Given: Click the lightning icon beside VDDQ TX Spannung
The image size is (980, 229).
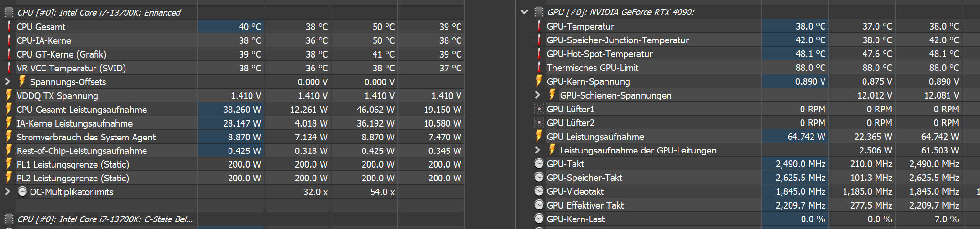Looking at the screenshot, I should 9,95.
